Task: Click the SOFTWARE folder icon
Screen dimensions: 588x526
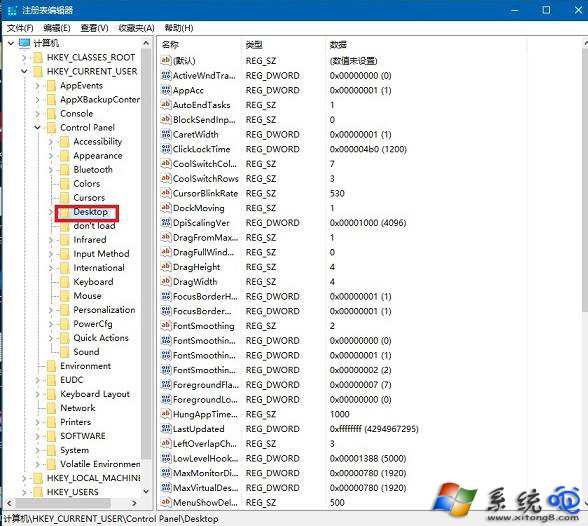Action: [x=51, y=436]
